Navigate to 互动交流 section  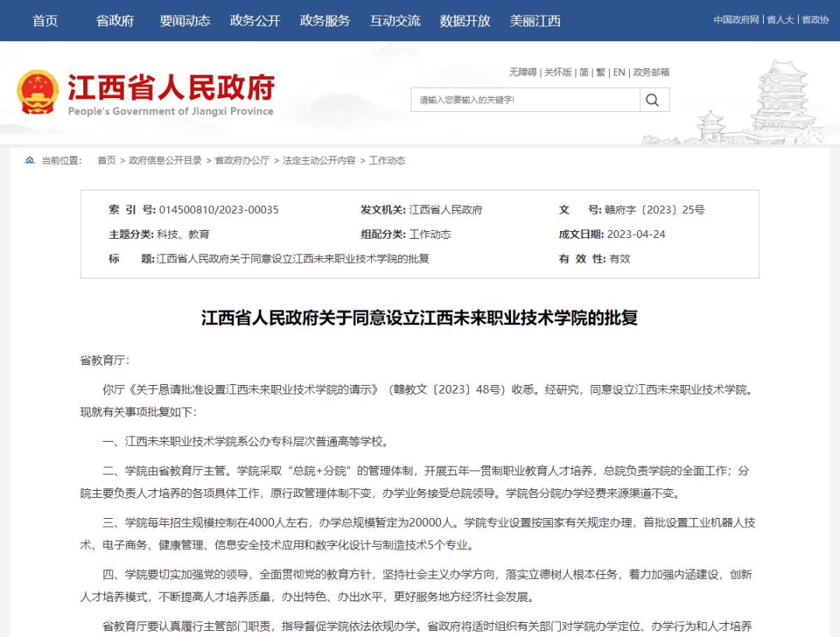tap(395, 21)
